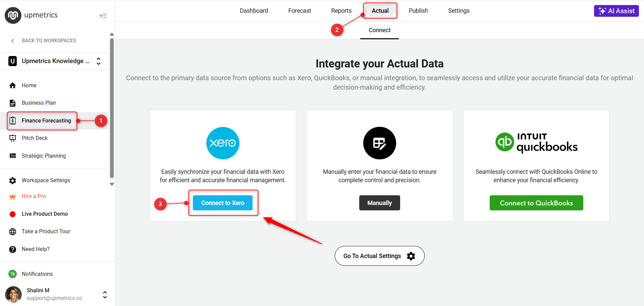
Task: Collapse the sidebar with the arrow icon
Action: [x=103, y=15]
